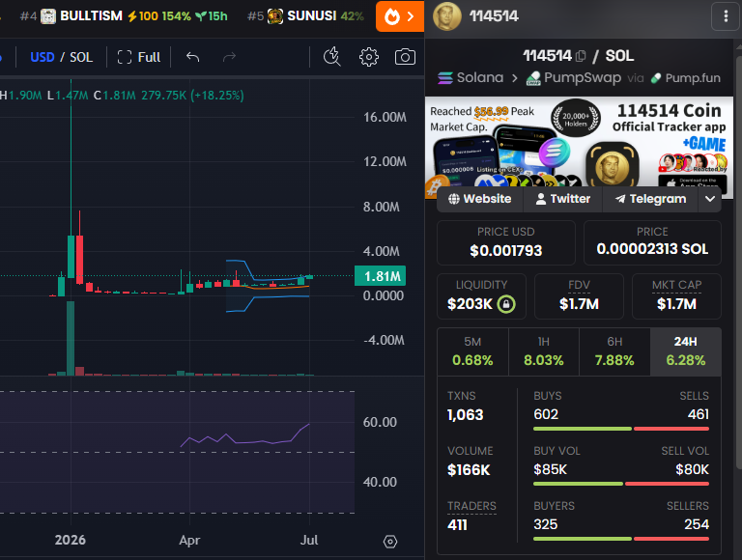Image resolution: width=742 pixels, height=560 pixels.
Task: Take a chart snapshot with camera icon
Action: click(x=405, y=57)
